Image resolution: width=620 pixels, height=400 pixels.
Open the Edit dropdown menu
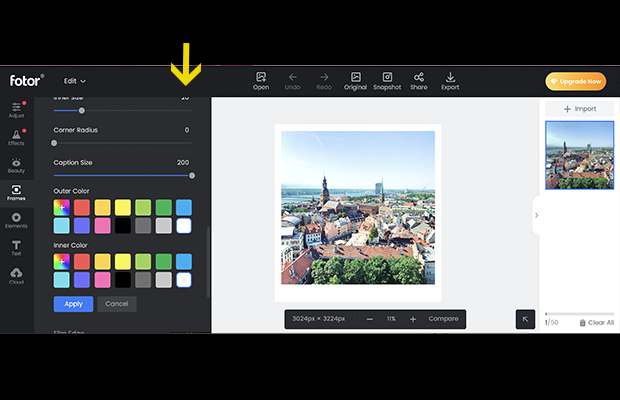click(75, 81)
